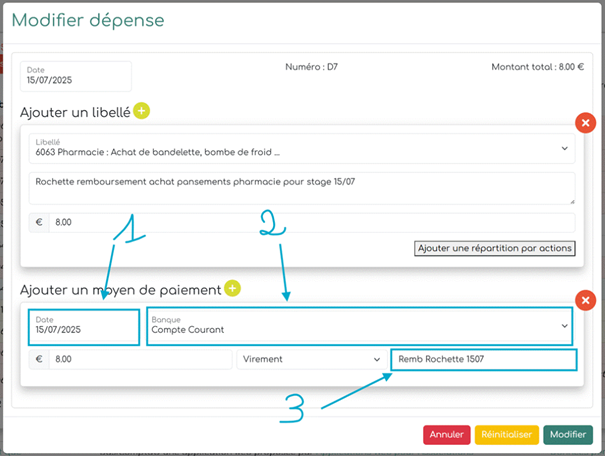
Task: Click the Montant total label
Action: [x=537, y=67]
